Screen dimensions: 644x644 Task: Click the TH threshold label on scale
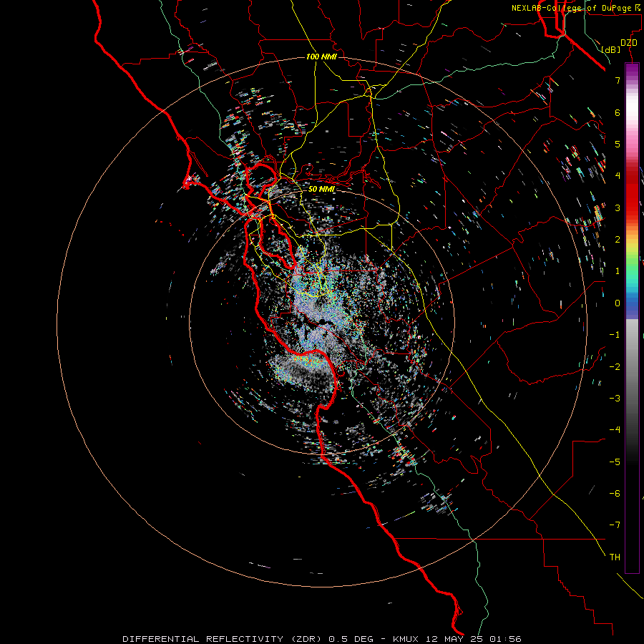pos(615,557)
